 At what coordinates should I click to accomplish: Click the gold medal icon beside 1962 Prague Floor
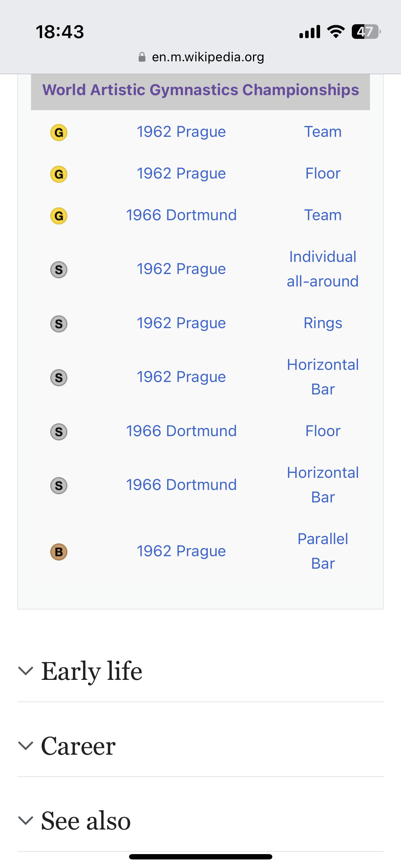point(59,174)
